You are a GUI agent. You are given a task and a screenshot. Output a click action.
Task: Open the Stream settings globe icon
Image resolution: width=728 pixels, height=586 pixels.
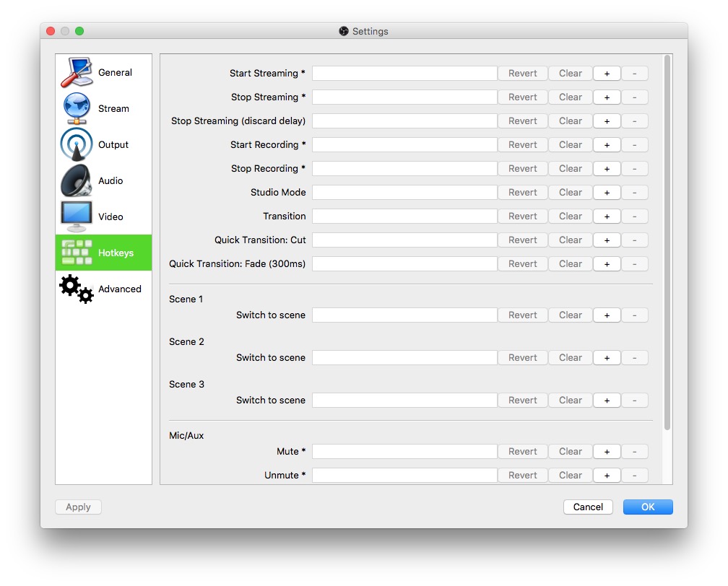coord(77,108)
